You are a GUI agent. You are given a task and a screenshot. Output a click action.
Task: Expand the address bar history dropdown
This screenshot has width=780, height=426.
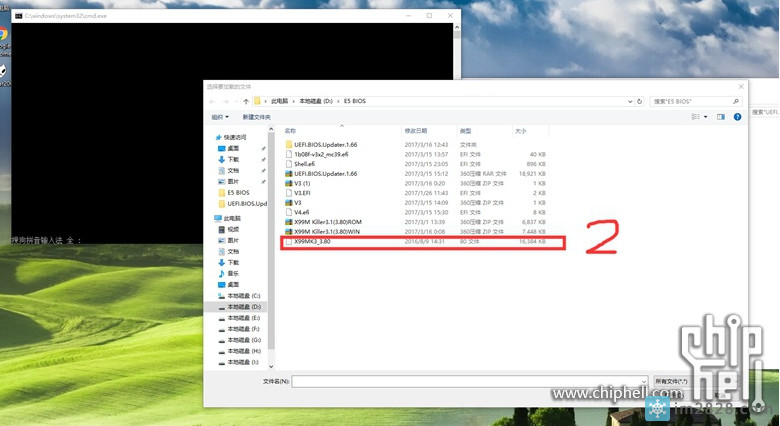(x=627, y=102)
